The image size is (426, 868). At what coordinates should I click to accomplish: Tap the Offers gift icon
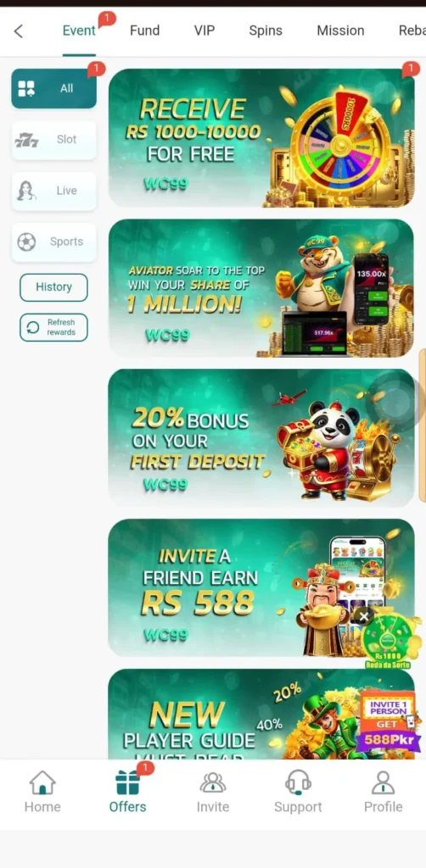128,782
